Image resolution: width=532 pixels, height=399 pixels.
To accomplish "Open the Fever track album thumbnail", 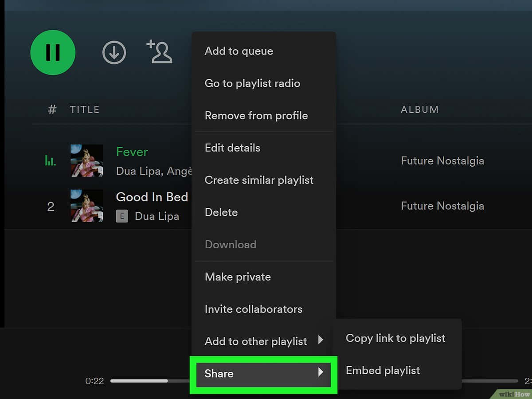I will pos(87,160).
